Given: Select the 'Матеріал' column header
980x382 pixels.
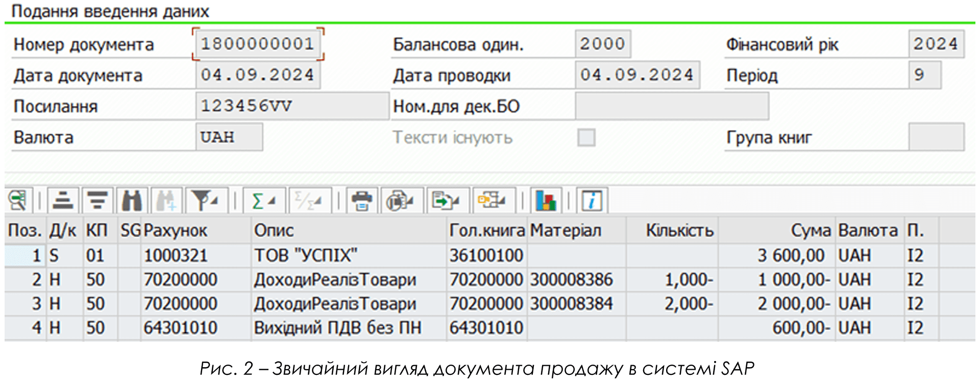Looking at the screenshot, I should [577, 231].
